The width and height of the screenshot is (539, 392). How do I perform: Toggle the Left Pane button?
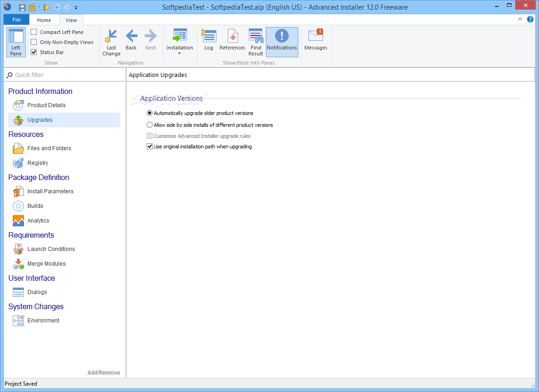[16, 42]
